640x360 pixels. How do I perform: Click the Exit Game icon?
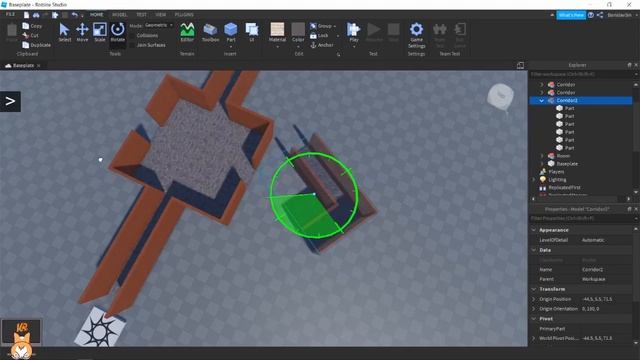(460, 29)
